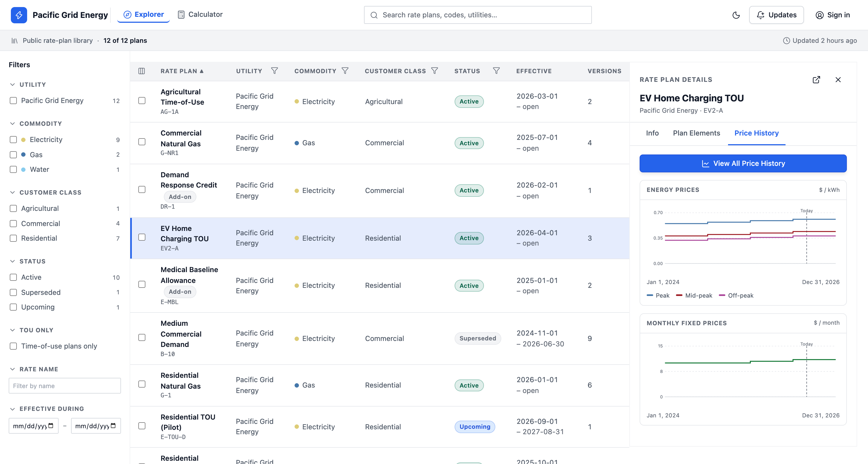This screenshot has height=464, width=868.
Task: Collapse the Customer Class filter section
Action: [12, 192]
